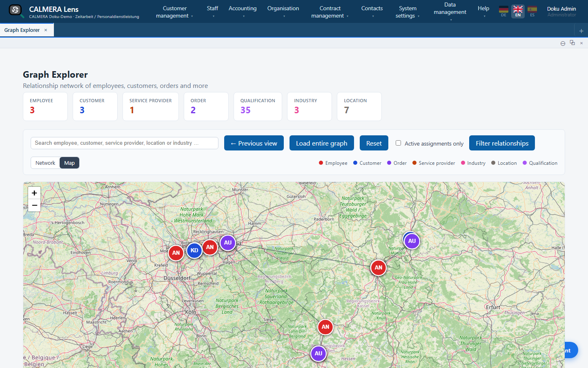Open Accounting dropdown menu
Screen dimensions: 588x368
coord(243,12)
